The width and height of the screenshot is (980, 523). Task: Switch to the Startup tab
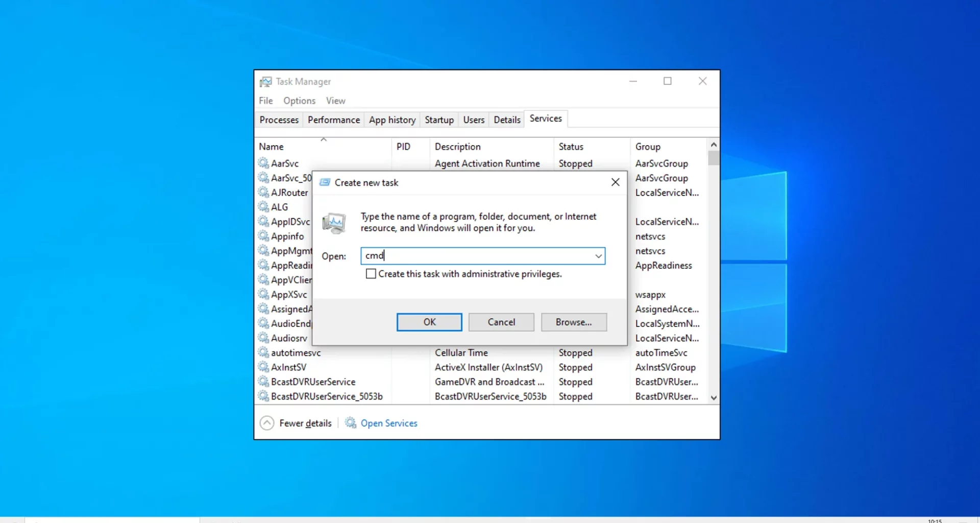point(439,120)
